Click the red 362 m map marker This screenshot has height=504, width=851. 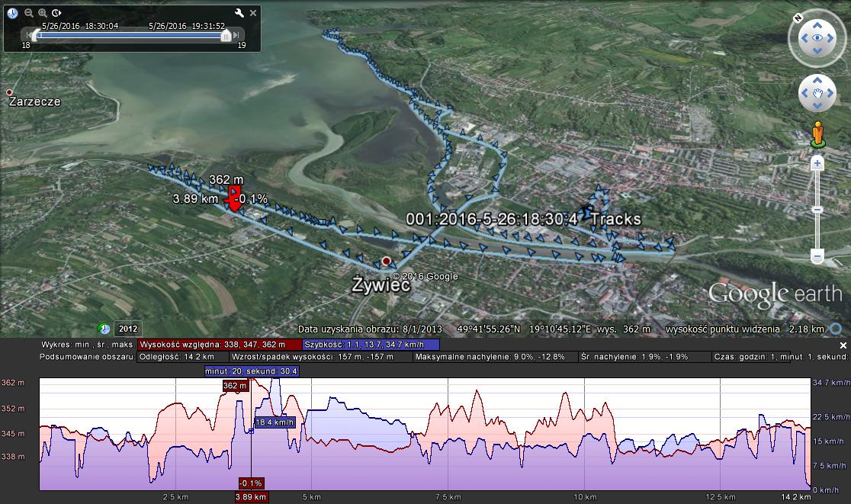click(234, 198)
